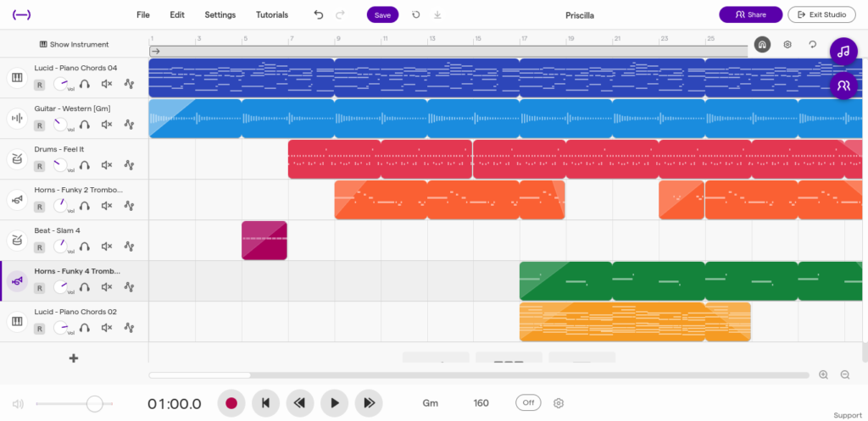
Task: Open the Gm key selector
Action: [x=431, y=403]
